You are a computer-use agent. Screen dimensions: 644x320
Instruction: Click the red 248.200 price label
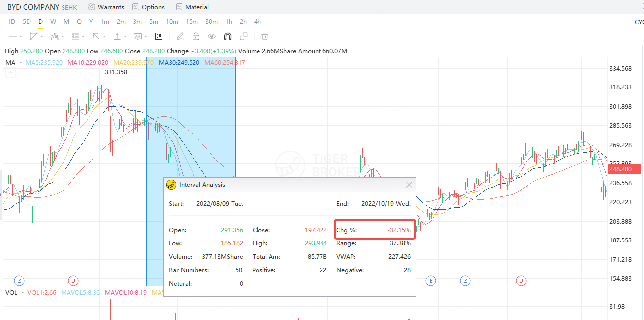624,169
